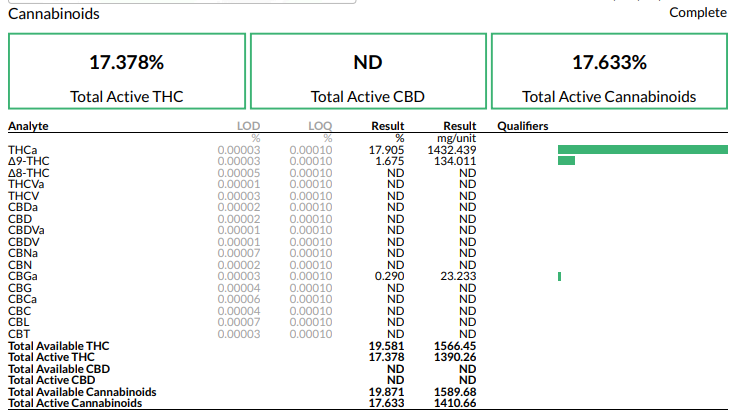Click the THCa green result bar
The height and width of the screenshot is (414, 746).
[642, 150]
